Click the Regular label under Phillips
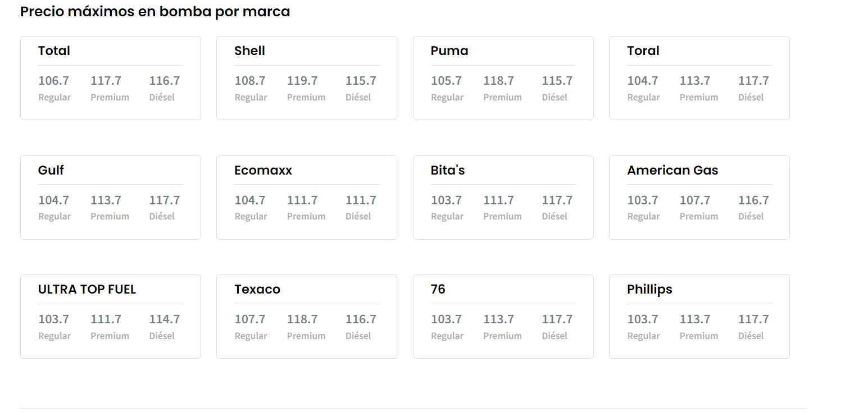Image resolution: width=868 pixels, height=412 pixels. click(x=643, y=336)
